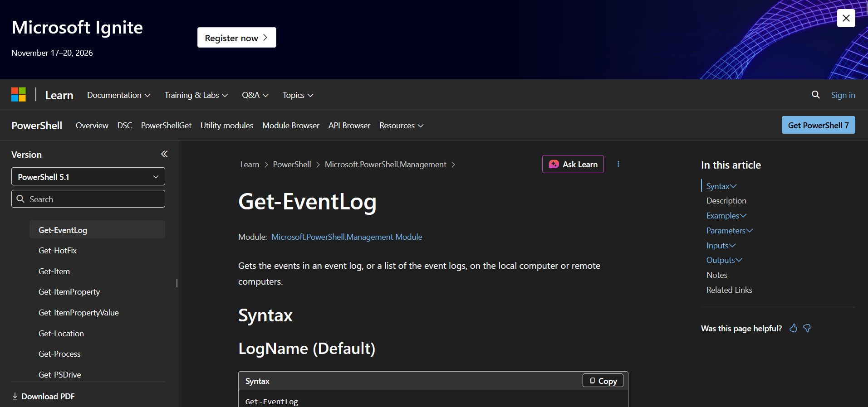The width and height of the screenshot is (868, 407).
Task: Click the PowerShell breadcrumb link
Action: pos(292,164)
